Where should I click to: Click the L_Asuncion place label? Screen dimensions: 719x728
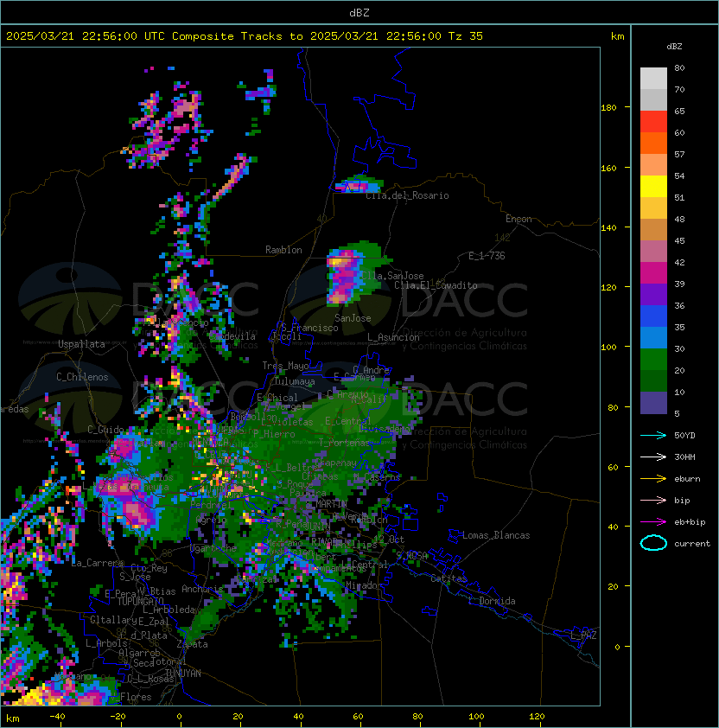click(x=393, y=337)
